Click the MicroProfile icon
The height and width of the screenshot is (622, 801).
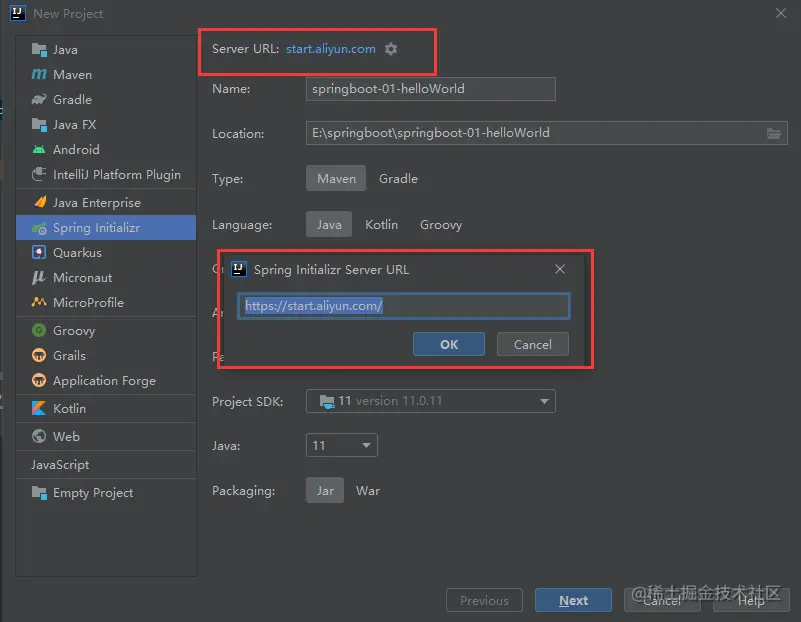[39, 302]
